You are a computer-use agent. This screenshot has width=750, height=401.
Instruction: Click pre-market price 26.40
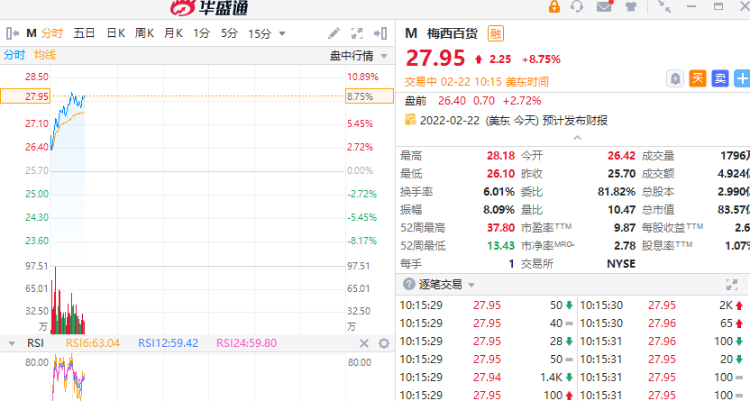(x=452, y=101)
